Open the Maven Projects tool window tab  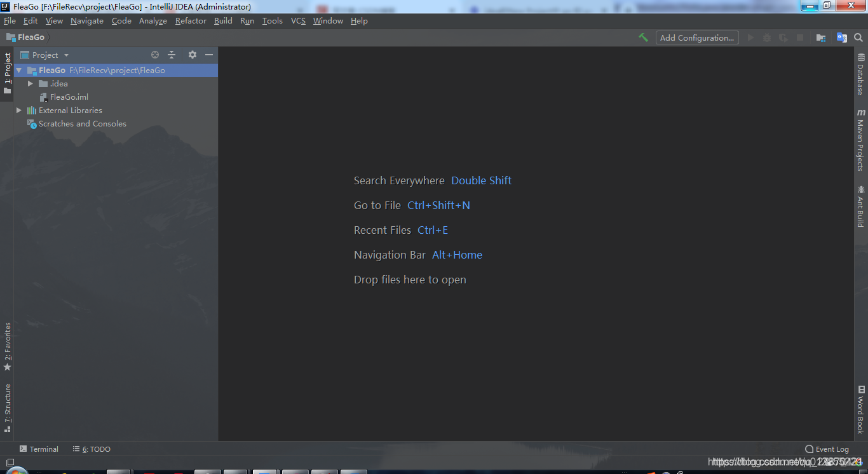[860, 140]
